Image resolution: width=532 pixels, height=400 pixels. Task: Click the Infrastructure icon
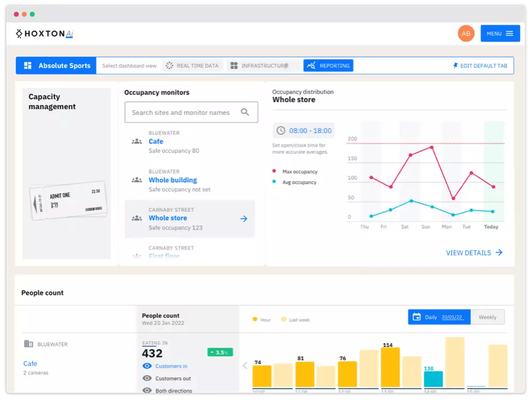click(234, 65)
